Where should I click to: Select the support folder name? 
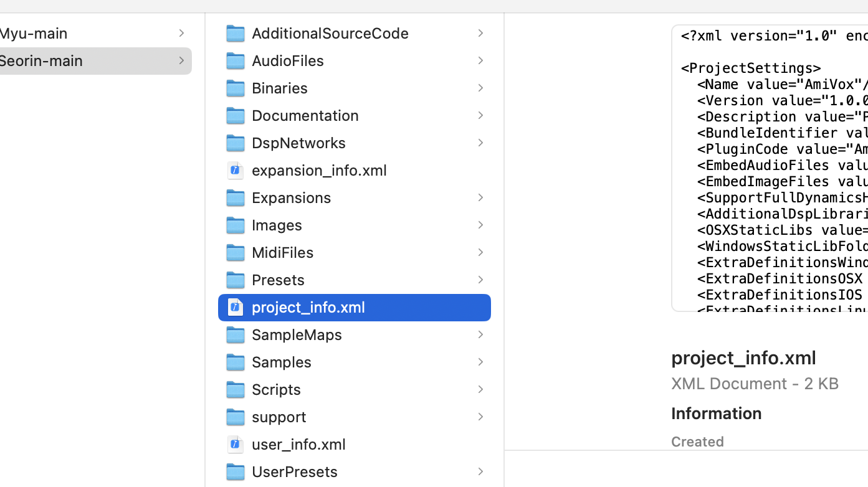tap(279, 417)
